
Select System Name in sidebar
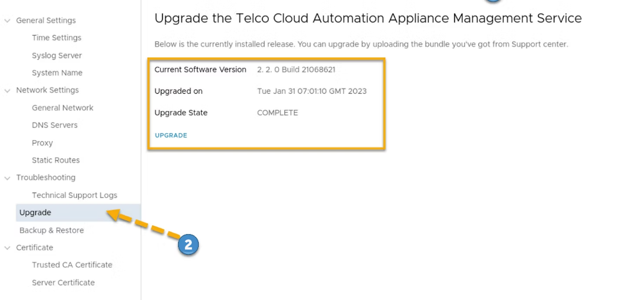[x=57, y=73]
